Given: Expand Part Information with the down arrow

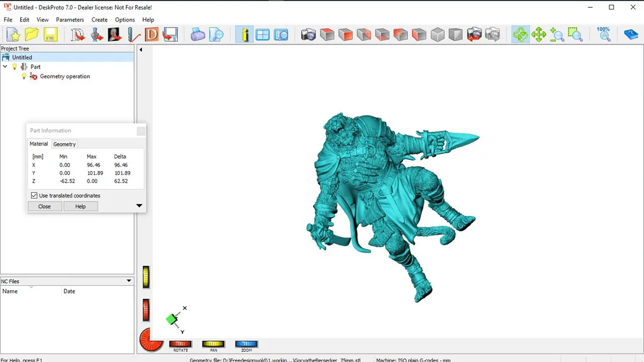Looking at the screenshot, I should coord(139,205).
